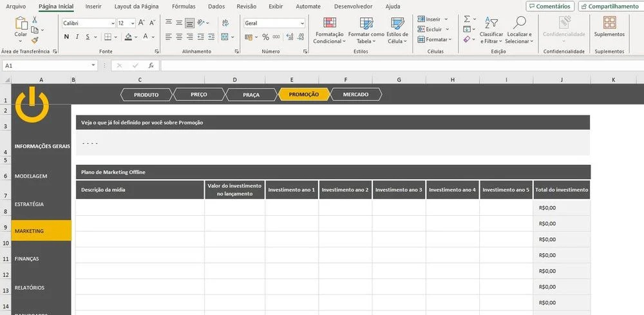Switch to the Dados tab

point(216,6)
